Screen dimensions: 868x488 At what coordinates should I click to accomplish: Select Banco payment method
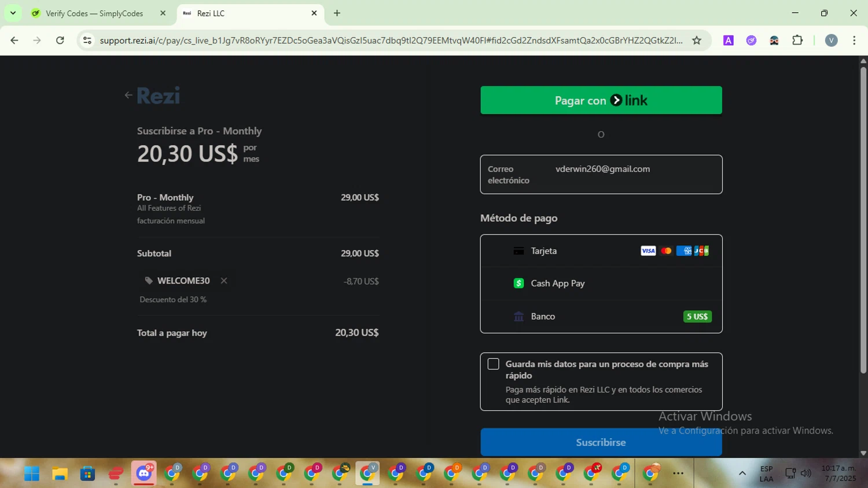pyautogui.click(x=601, y=317)
